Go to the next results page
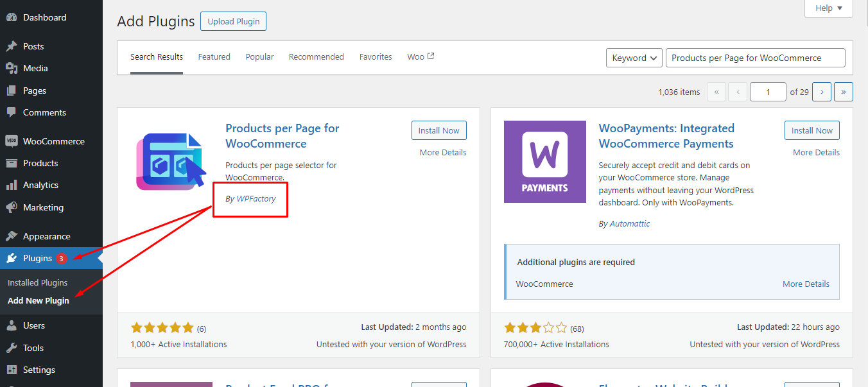The image size is (868, 387). point(822,92)
